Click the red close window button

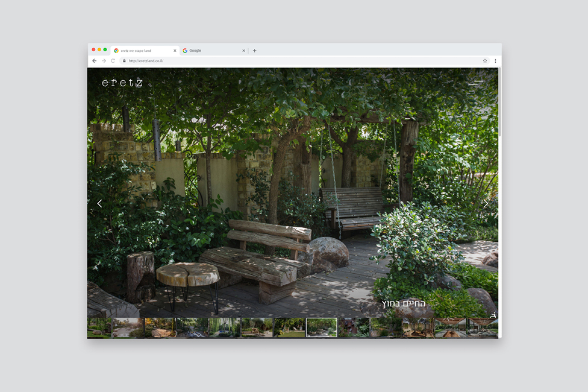[x=93, y=49]
